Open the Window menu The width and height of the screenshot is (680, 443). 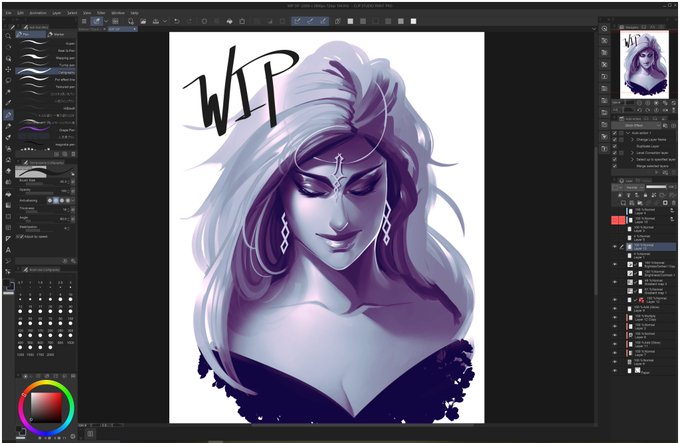click(118, 13)
